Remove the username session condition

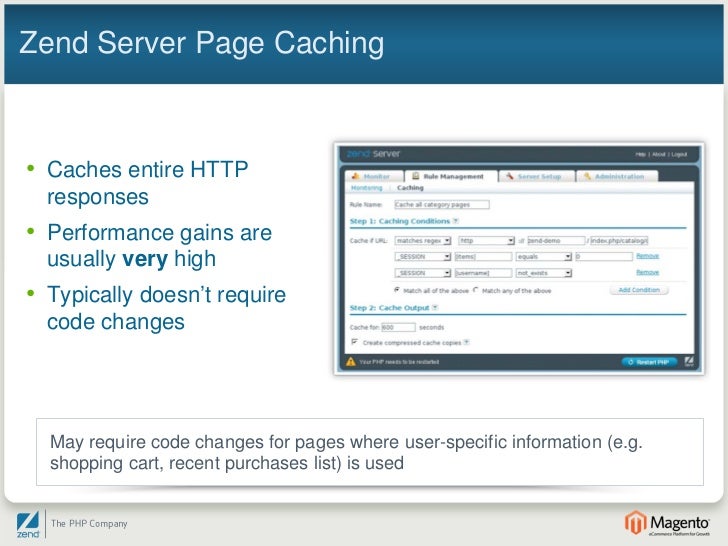647,273
